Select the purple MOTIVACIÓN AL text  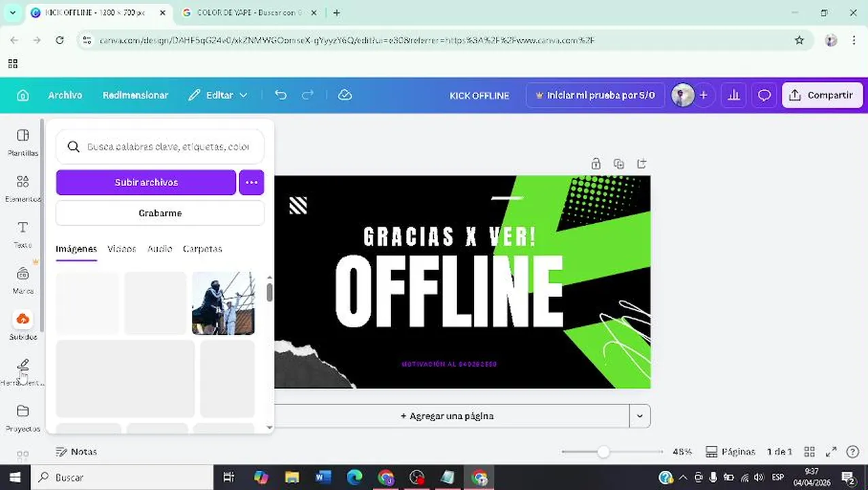tap(449, 364)
